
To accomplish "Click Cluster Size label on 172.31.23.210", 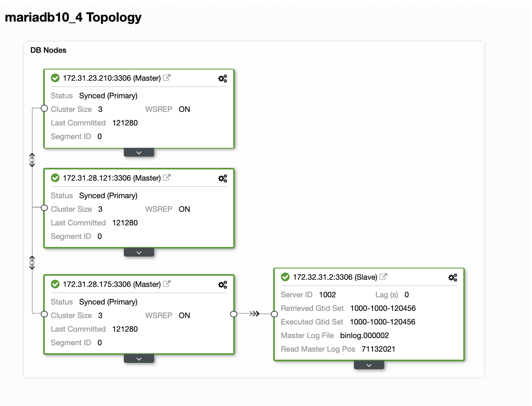I will (x=71, y=109).
